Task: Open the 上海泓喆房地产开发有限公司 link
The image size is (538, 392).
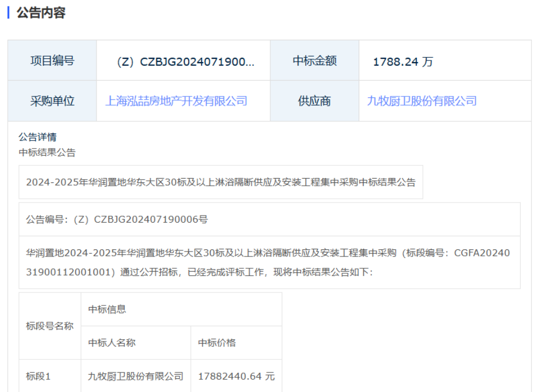Action: pos(177,101)
